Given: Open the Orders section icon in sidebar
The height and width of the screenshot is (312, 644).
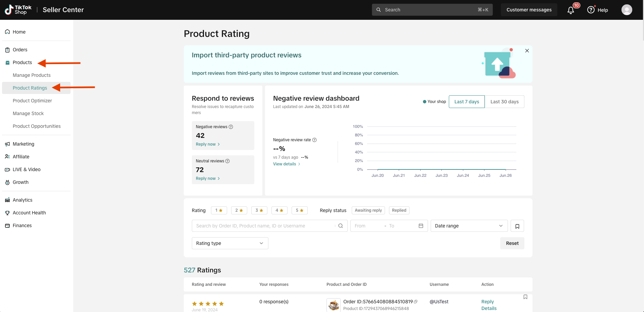Looking at the screenshot, I should tap(7, 49).
